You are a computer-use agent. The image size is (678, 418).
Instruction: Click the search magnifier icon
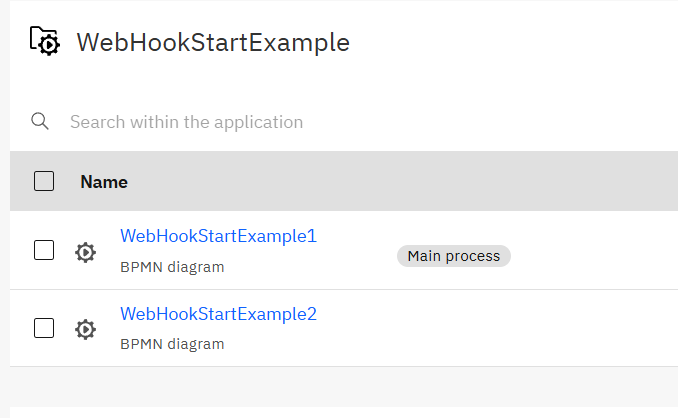pyautogui.click(x=40, y=121)
